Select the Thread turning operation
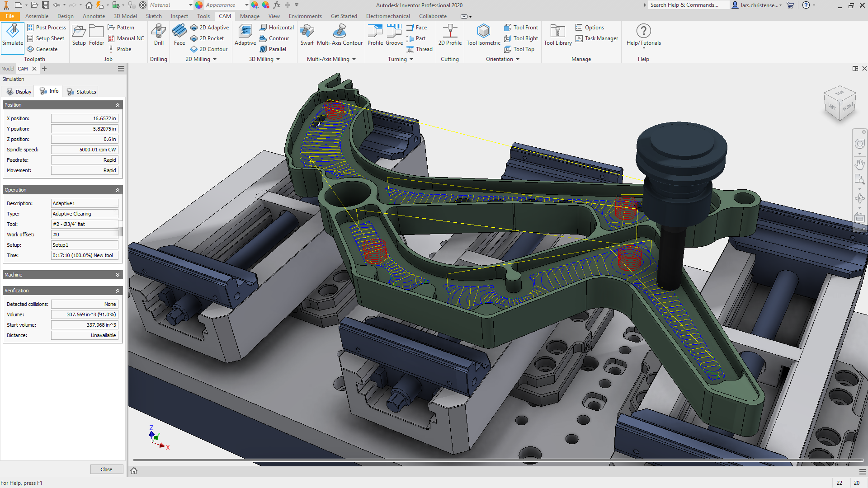The height and width of the screenshot is (488, 868). pos(420,49)
